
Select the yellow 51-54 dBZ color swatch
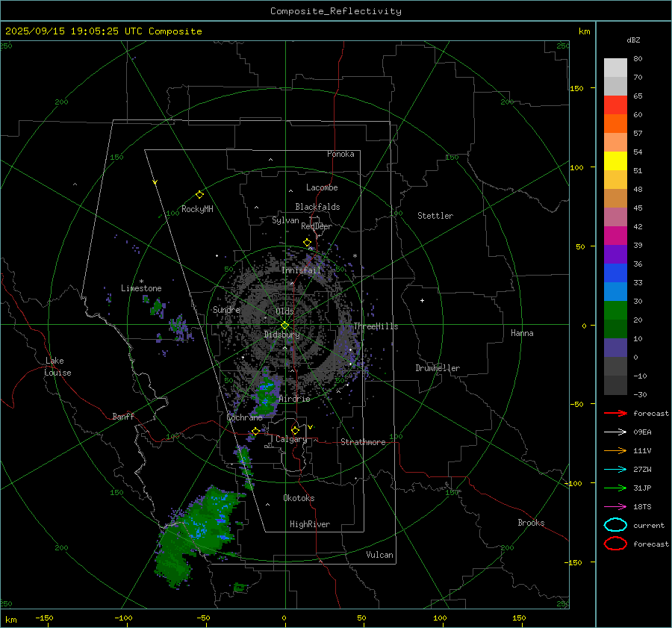point(615,161)
